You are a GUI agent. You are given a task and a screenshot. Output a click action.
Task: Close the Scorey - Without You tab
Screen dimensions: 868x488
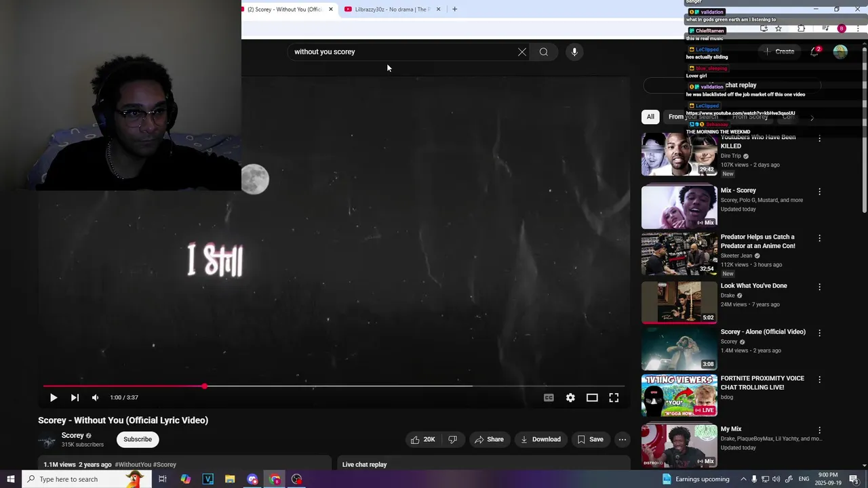(x=331, y=9)
